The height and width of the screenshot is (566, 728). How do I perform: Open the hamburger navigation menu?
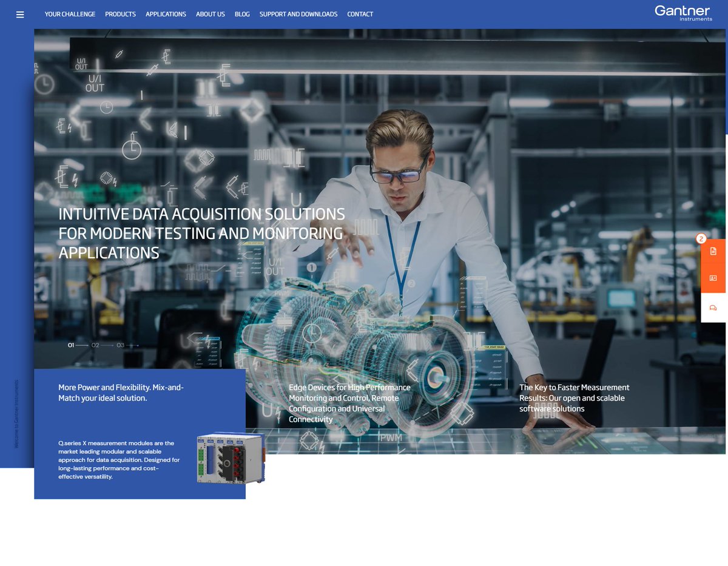pyautogui.click(x=20, y=14)
